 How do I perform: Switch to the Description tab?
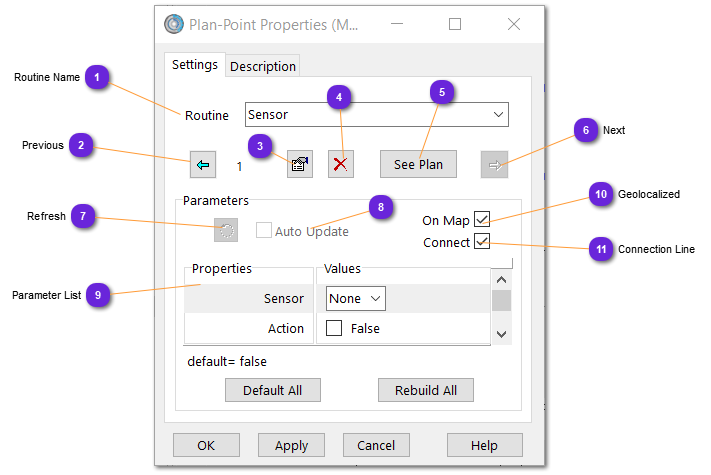(263, 66)
